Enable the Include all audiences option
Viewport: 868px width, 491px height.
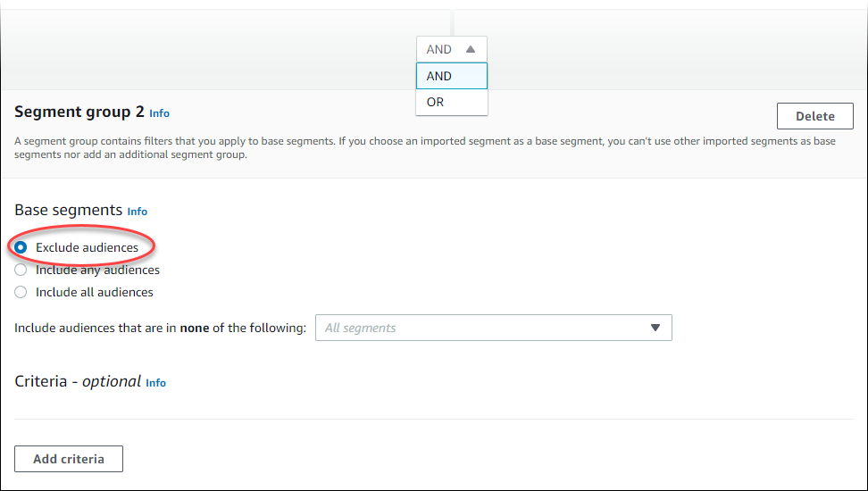21,292
